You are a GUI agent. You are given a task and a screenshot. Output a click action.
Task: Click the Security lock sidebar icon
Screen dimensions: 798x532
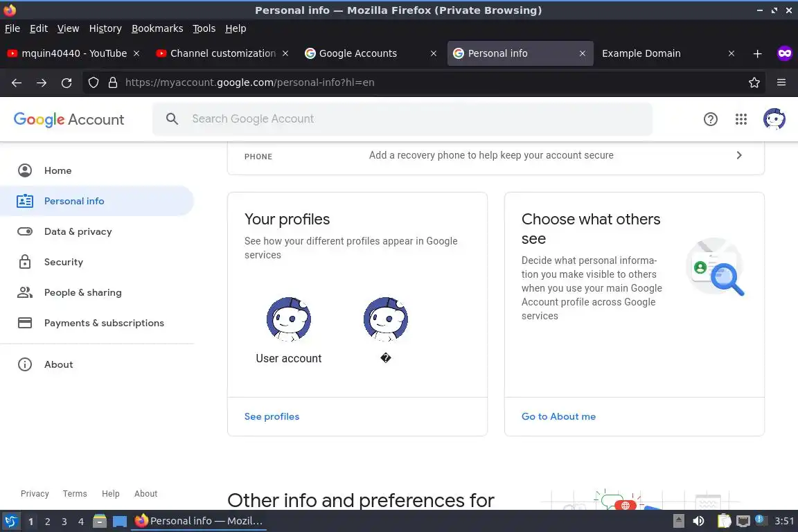[x=25, y=262]
